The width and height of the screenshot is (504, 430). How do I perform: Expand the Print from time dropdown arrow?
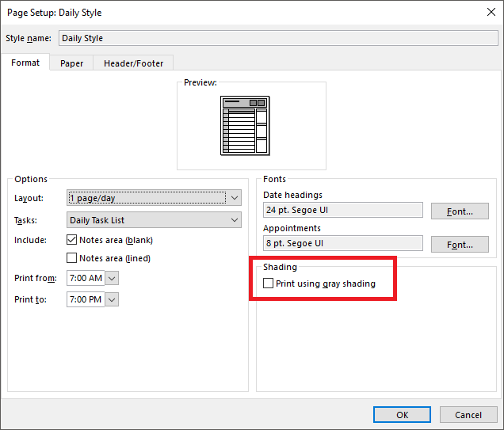(112, 278)
